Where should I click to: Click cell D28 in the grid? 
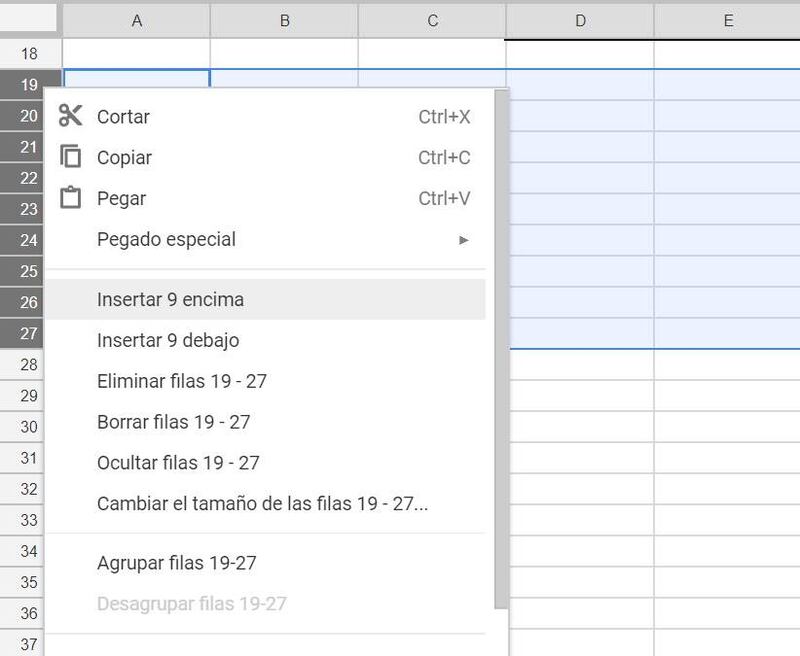coord(580,365)
